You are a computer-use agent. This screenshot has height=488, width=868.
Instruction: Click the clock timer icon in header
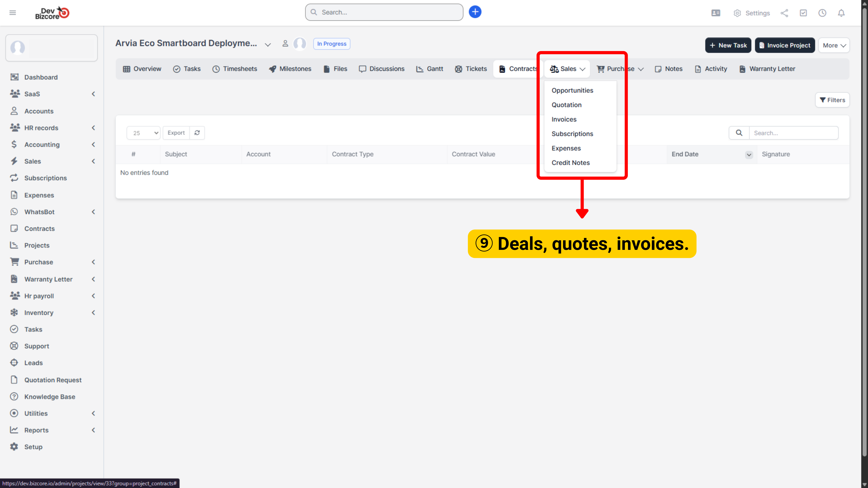tap(822, 13)
